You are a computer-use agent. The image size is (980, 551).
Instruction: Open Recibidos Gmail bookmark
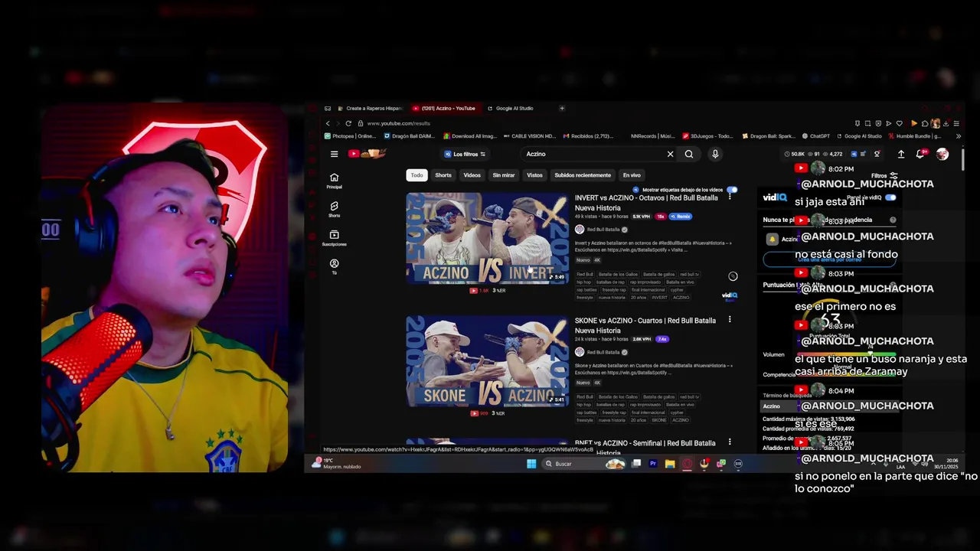pyautogui.click(x=588, y=136)
